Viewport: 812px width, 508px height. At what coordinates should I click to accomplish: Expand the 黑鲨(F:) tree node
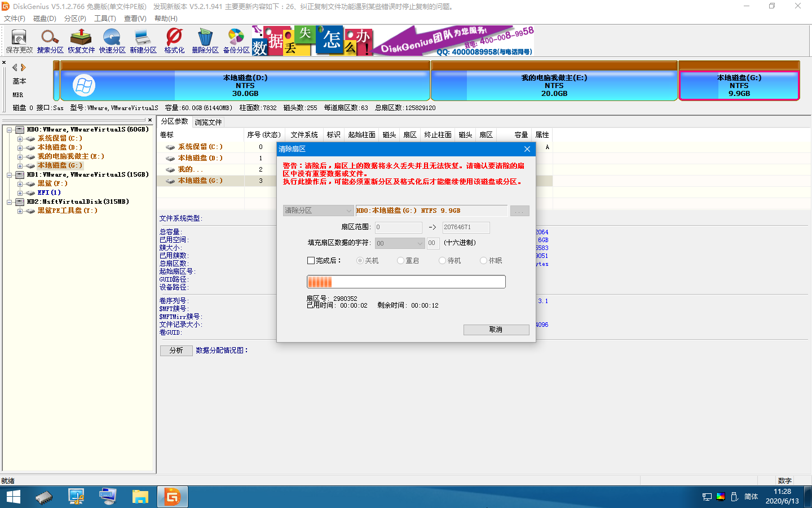click(20, 184)
